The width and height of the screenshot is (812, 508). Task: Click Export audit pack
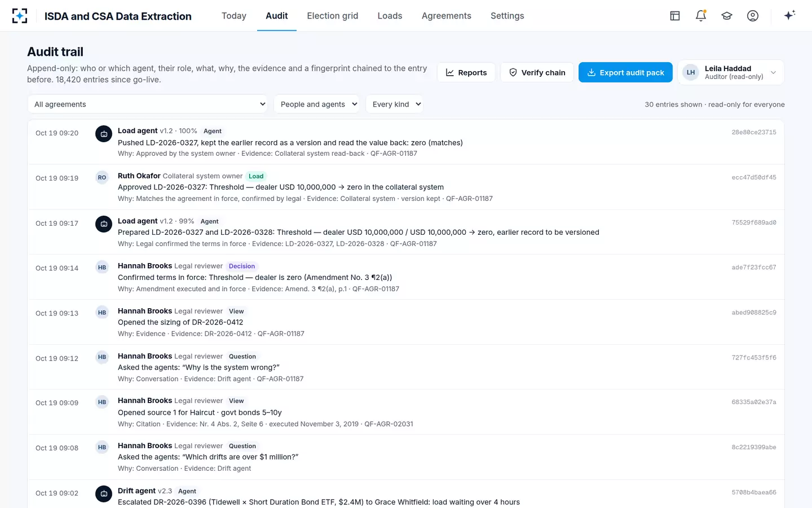tap(625, 72)
